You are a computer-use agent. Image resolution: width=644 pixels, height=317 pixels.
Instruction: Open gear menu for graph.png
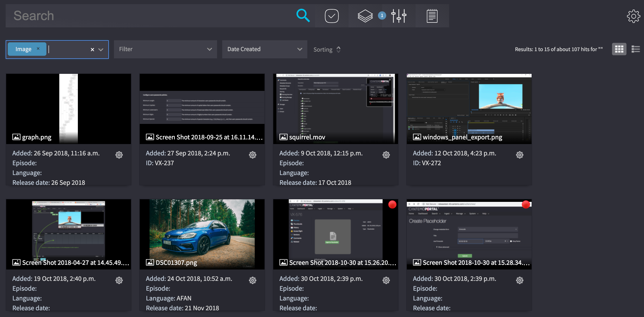[x=119, y=155]
